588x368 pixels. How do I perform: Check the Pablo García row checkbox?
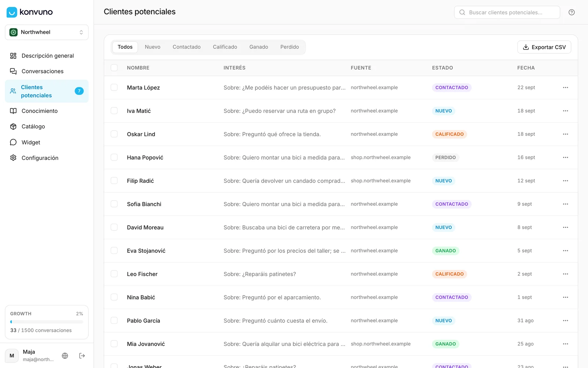[x=114, y=321]
